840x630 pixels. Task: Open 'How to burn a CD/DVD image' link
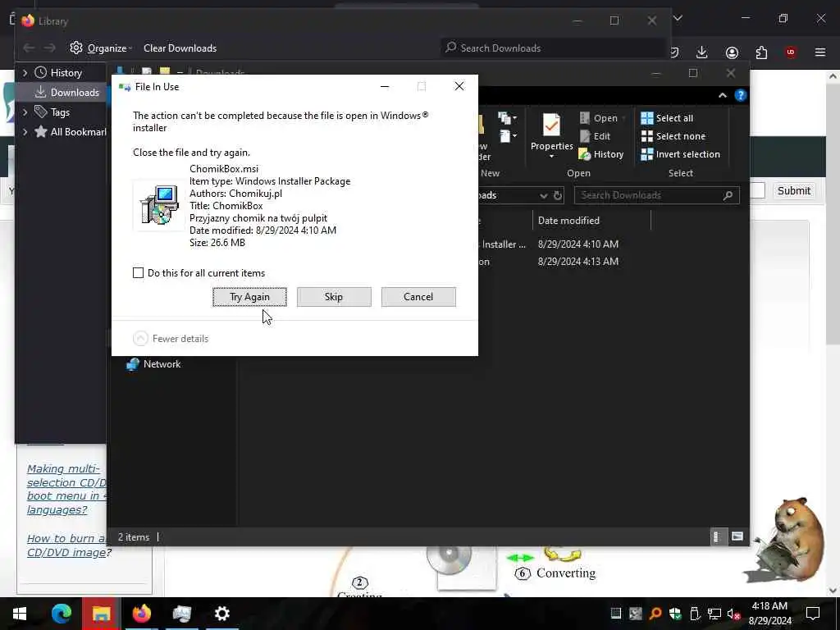(66, 546)
